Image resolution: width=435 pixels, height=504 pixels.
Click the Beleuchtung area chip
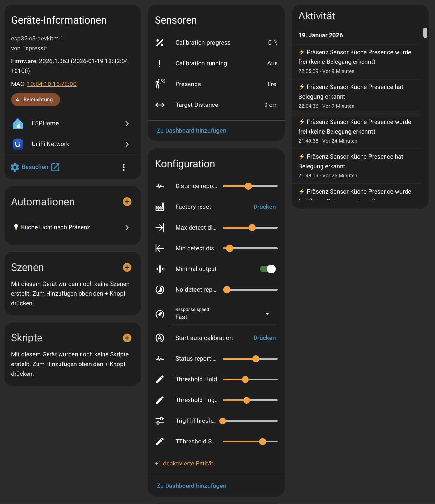(36, 100)
